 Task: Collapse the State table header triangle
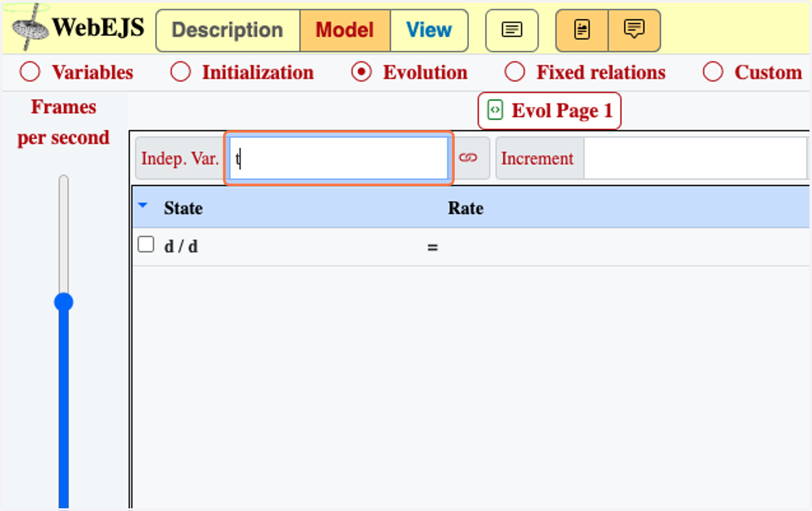coord(143,204)
